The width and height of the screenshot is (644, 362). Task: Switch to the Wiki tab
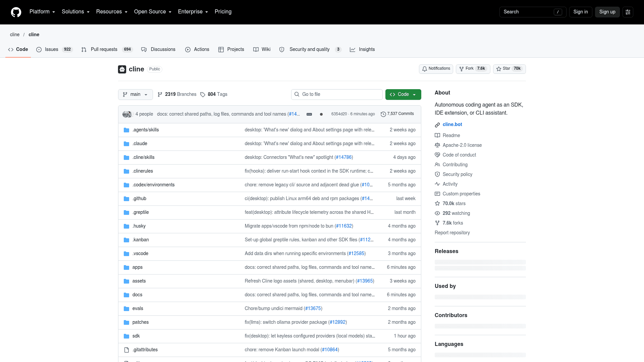point(262,50)
